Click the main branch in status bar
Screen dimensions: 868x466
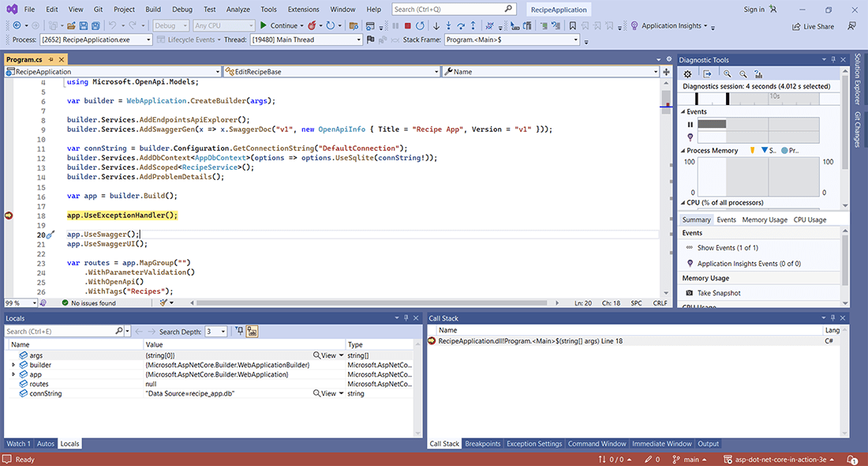point(689,460)
